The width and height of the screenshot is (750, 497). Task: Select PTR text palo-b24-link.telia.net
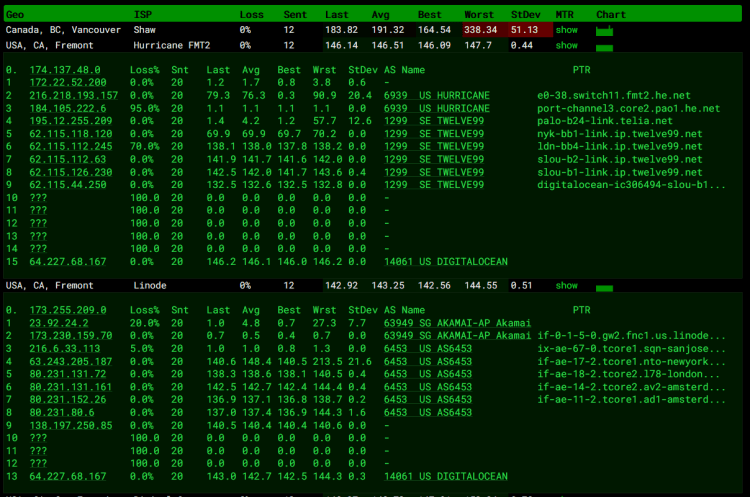605,121
